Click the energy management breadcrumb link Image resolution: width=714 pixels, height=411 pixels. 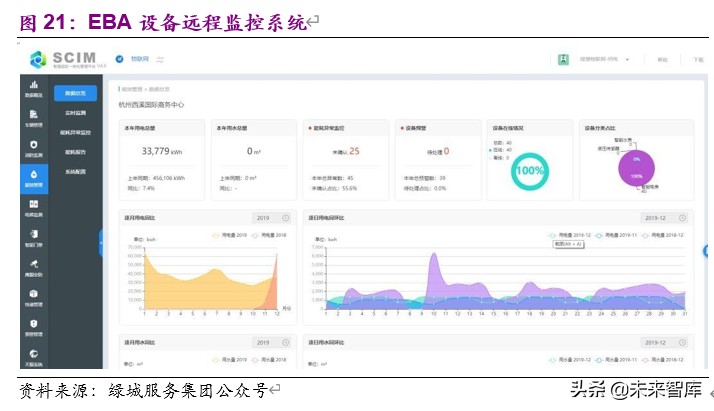click(x=132, y=89)
